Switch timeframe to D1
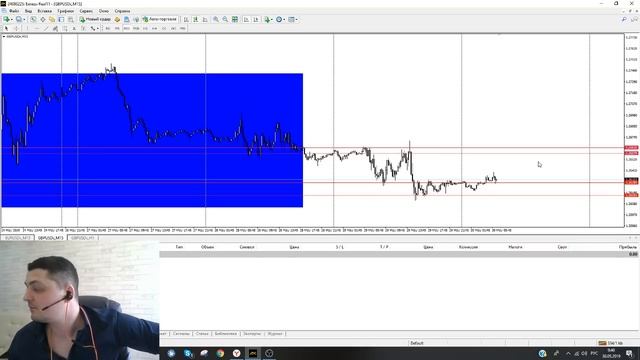The height and width of the screenshot is (360, 640). (x=164, y=28)
